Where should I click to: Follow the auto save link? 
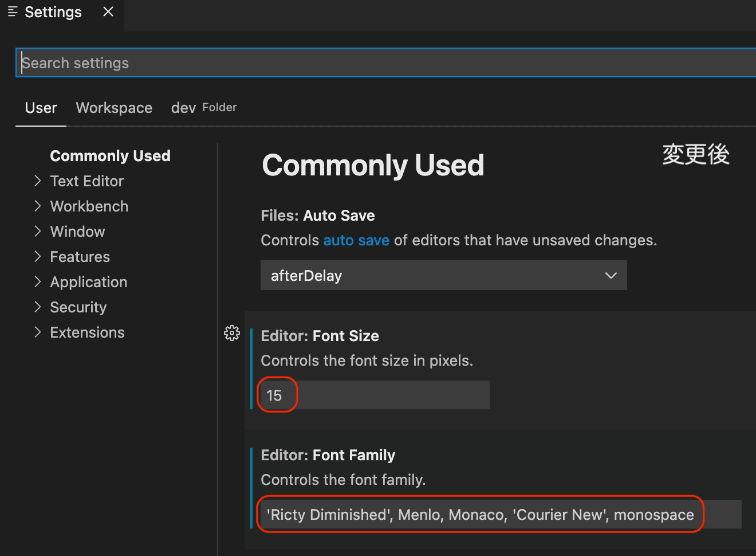(356, 240)
